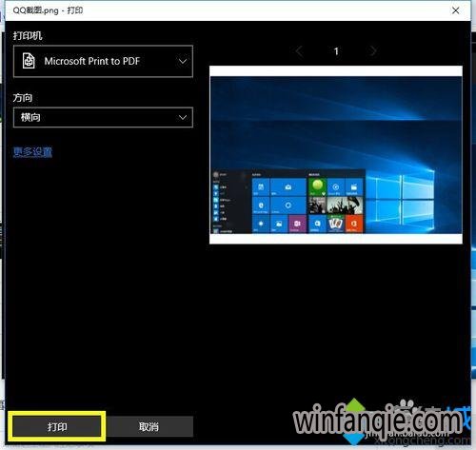Close the print dialog window
The image size is (476, 450).
(x=456, y=10)
